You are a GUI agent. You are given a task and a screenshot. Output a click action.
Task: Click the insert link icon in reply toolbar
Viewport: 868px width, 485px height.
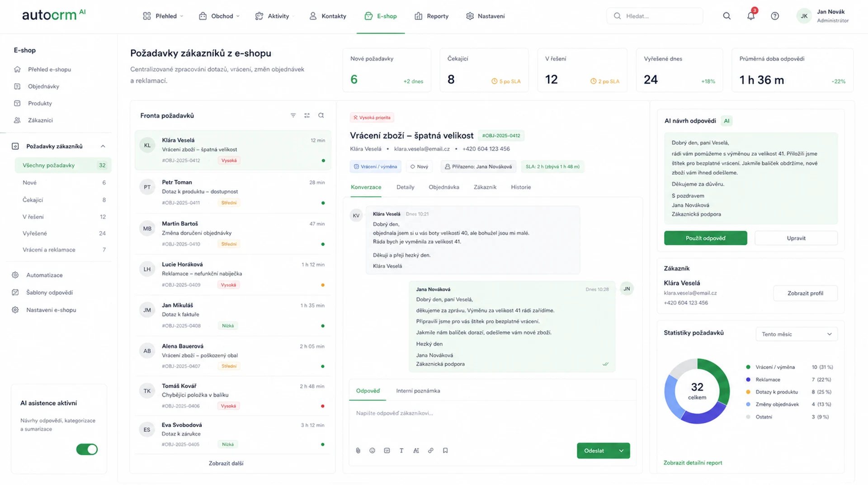(431, 451)
